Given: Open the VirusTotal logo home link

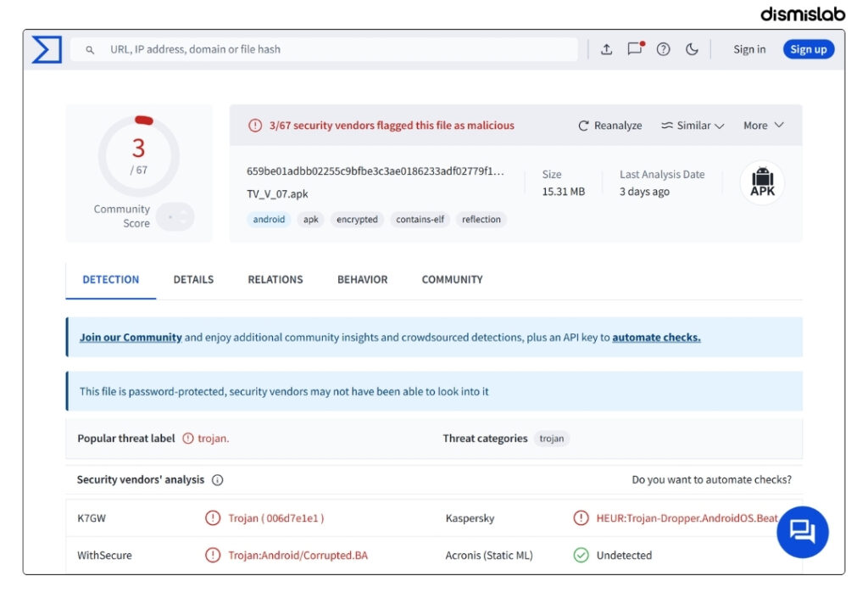Looking at the screenshot, I should pyautogui.click(x=47, y=49).
